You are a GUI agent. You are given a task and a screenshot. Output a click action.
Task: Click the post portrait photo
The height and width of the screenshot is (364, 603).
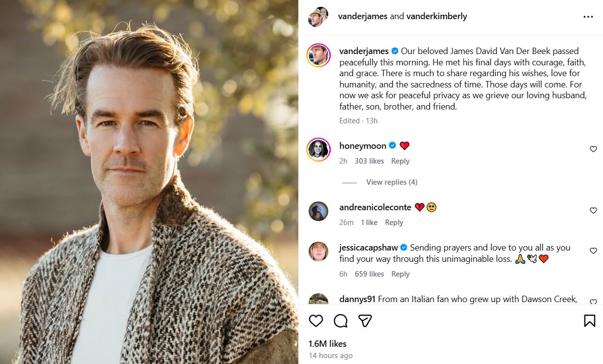(149, 182)
